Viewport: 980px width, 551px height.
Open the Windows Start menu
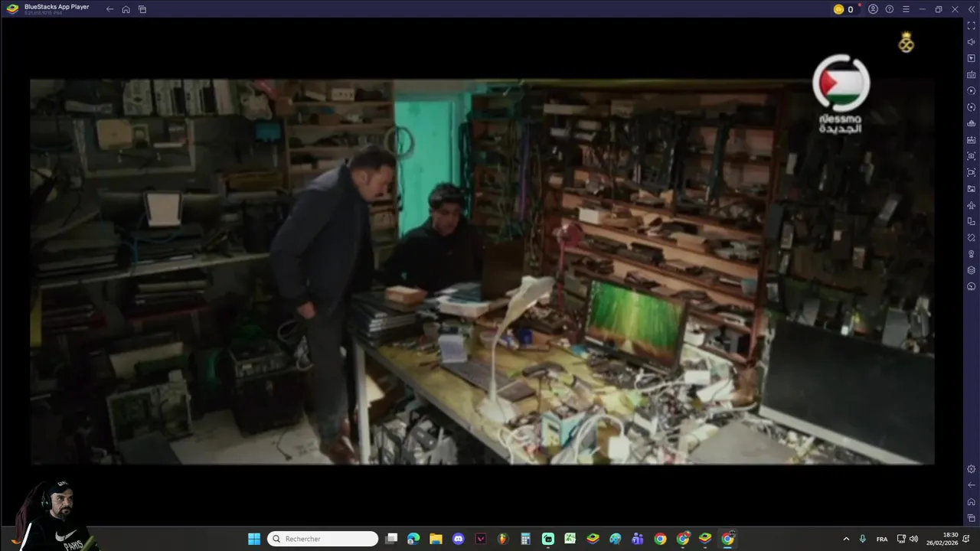pos(254,539)
